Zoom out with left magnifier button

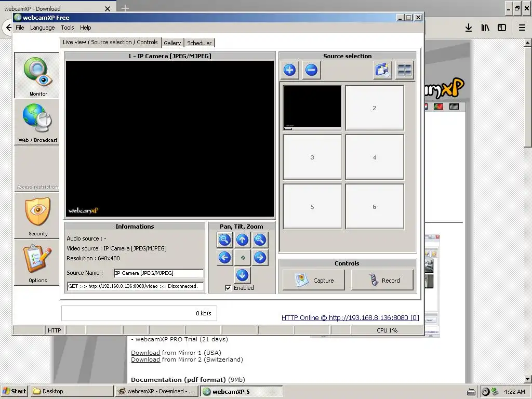click(x=224, y=240)
